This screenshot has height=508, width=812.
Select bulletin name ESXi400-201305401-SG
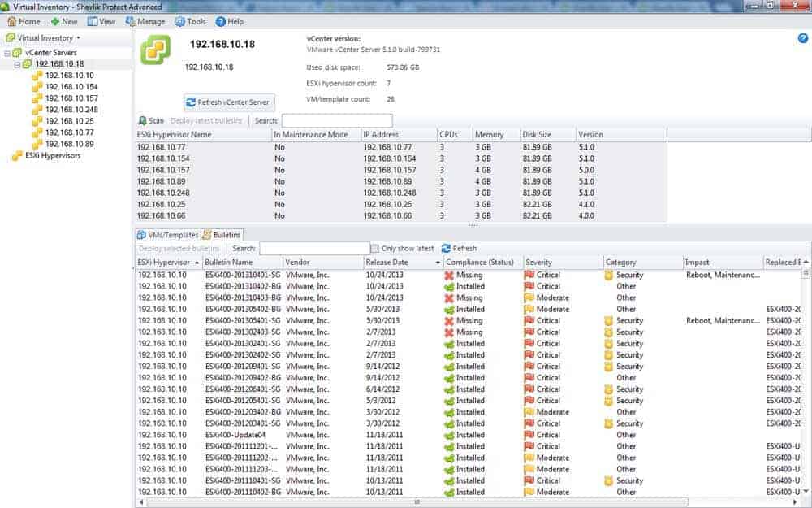(x=243, y=321)
